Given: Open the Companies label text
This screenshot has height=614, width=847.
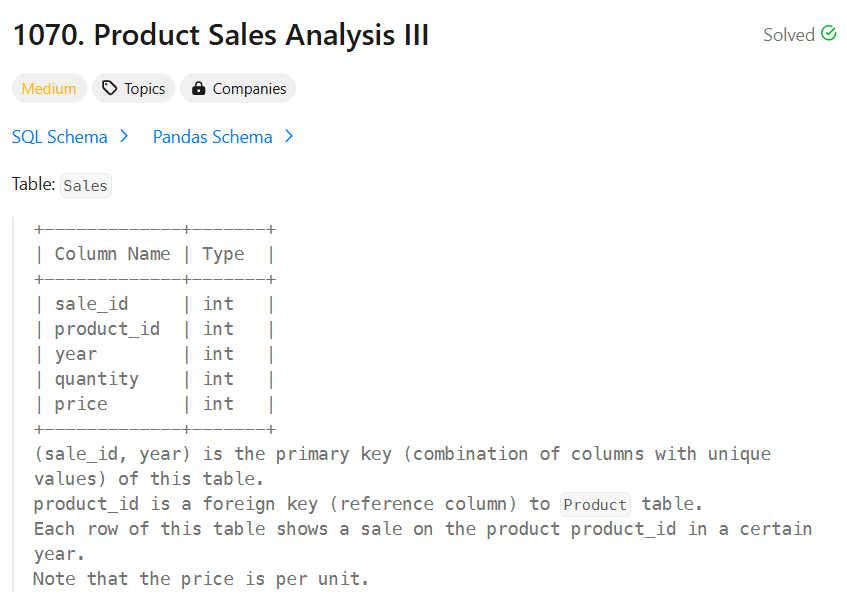Looking at the screenshot, I should 249,89.
